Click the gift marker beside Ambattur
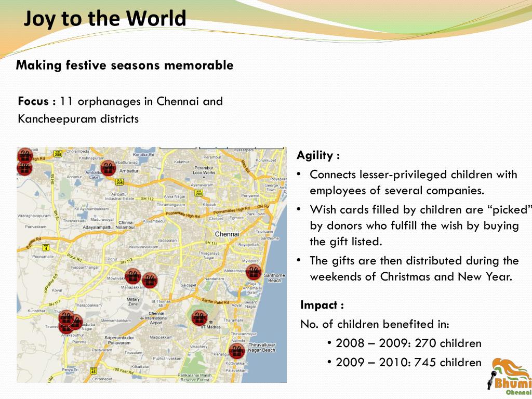This screenshot has width=532, height=399. (108, 168)
